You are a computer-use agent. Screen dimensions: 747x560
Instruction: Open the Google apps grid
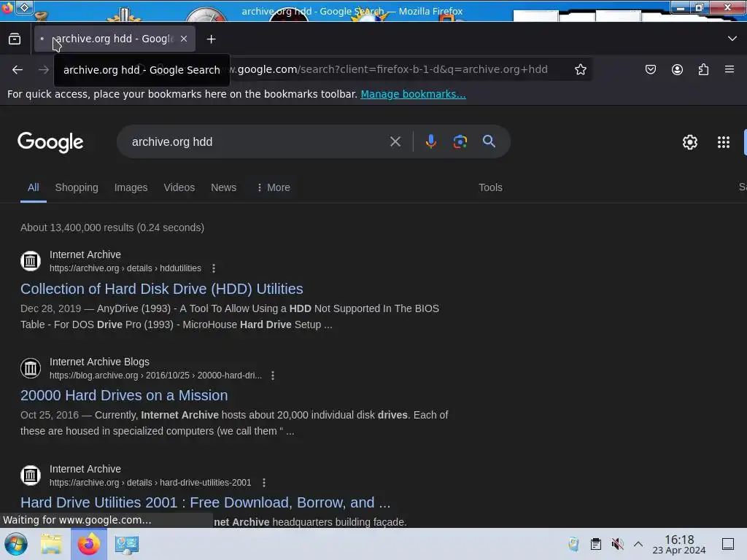coord(723,142)
